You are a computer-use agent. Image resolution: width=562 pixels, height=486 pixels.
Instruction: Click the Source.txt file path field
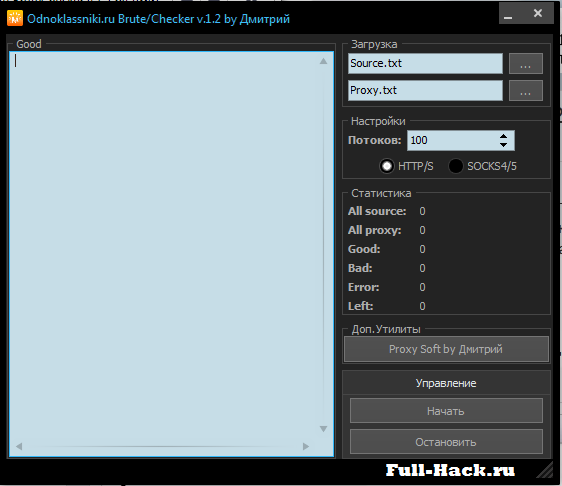coord(425,63)
